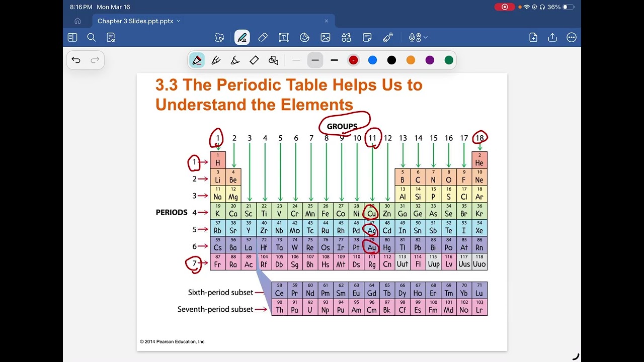644x362 pixels.
Task: Choose the ballpoint pen style
Action: tap(216, 60)
